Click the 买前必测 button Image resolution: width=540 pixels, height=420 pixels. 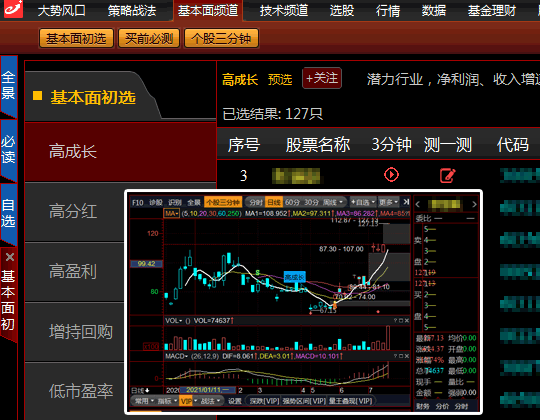pos(149,38)
